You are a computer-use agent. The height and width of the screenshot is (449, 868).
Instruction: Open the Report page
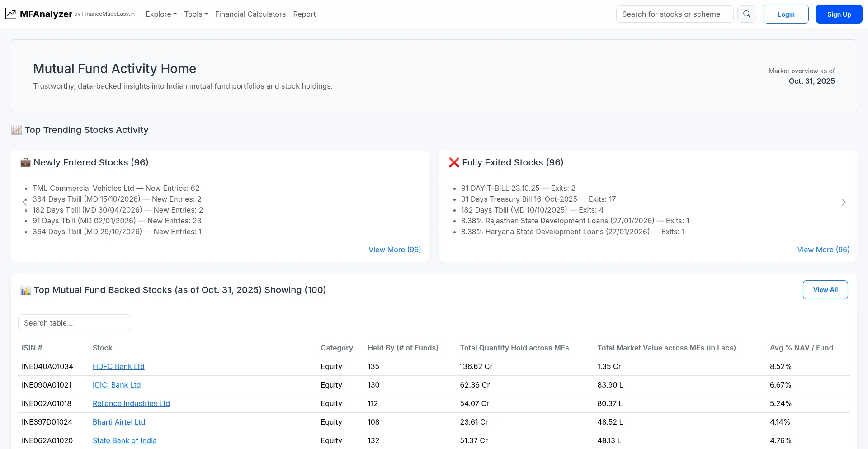click(304, 14)
